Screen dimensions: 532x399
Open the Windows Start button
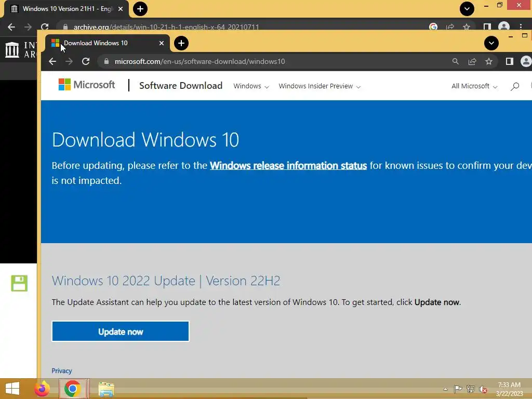(12, 389)
